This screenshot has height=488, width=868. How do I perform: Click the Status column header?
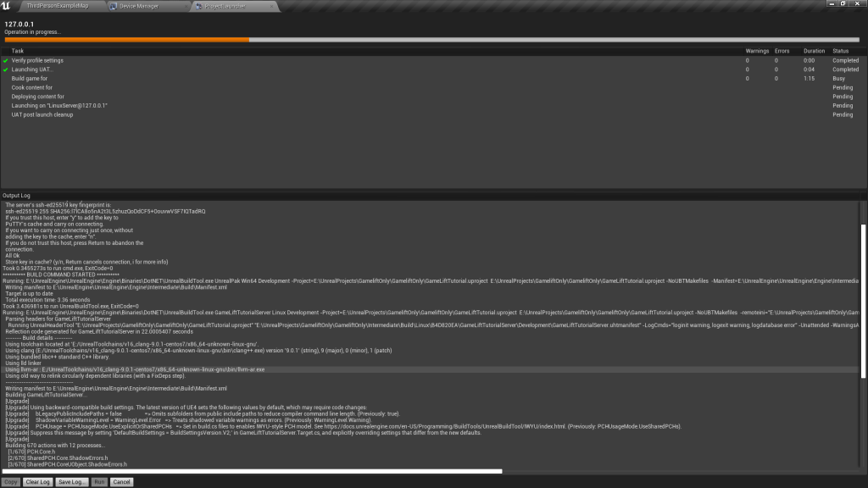(x=841, y=51)
